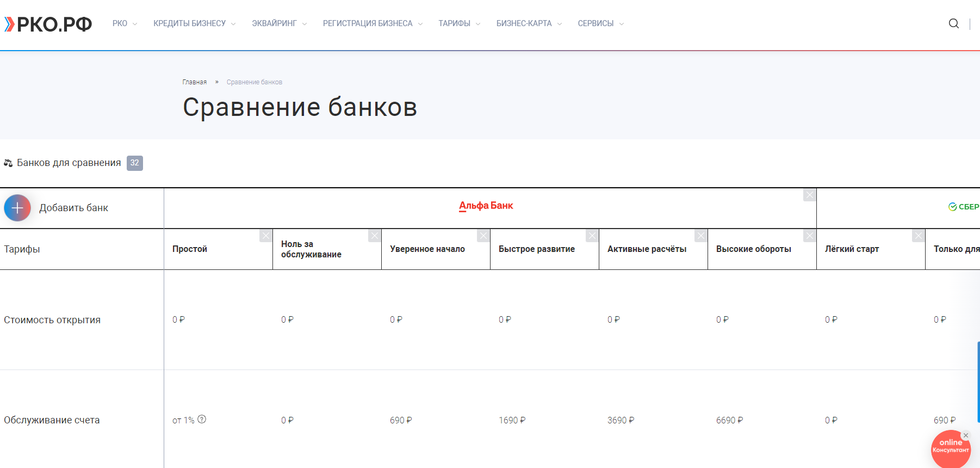
Task: Open the online Консультант chat button
Action: click(x=951, y=449)
